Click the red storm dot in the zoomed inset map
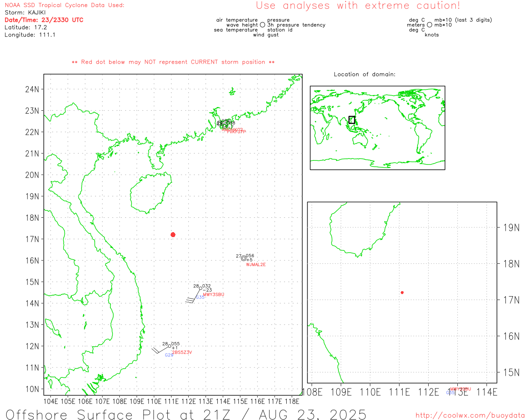The width and height of the screenshot is (525, 420). click(402, 292)
